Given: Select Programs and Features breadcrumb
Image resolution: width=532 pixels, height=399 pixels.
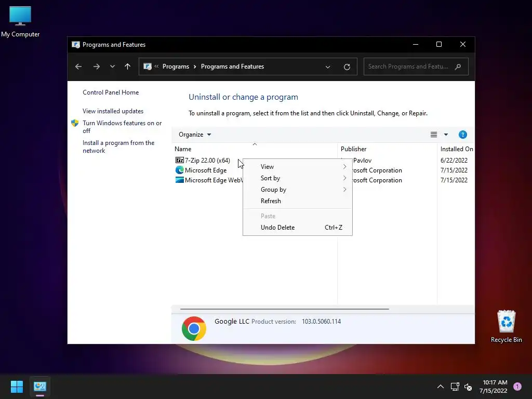Looking at the screenshot, I should click(232, 66).
